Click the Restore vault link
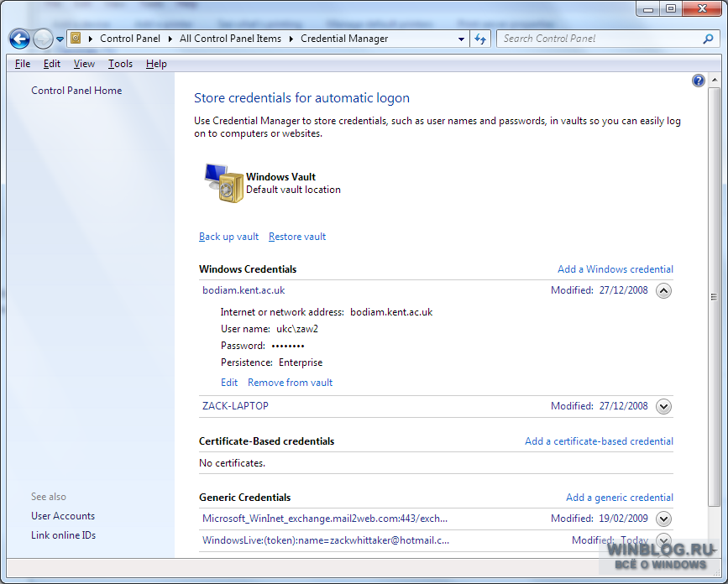The width and height of the screenshot is (728, 584). click(x=297, y=237)
